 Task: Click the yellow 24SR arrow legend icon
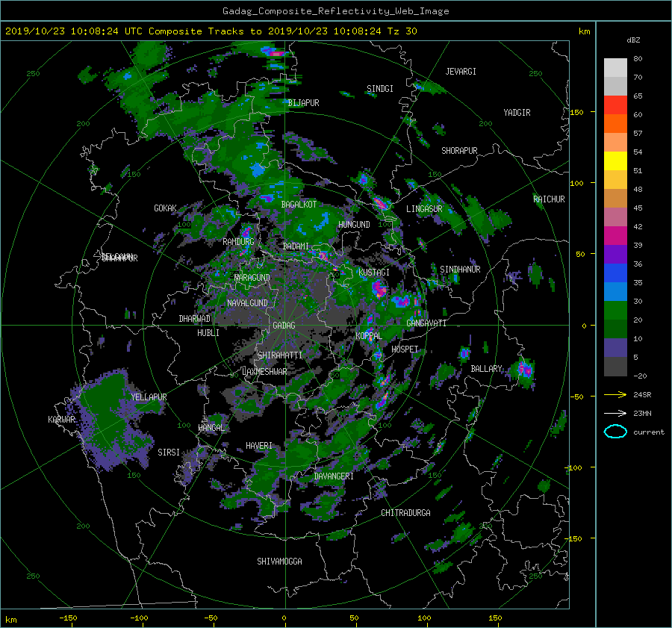click(x=615, y=394)
